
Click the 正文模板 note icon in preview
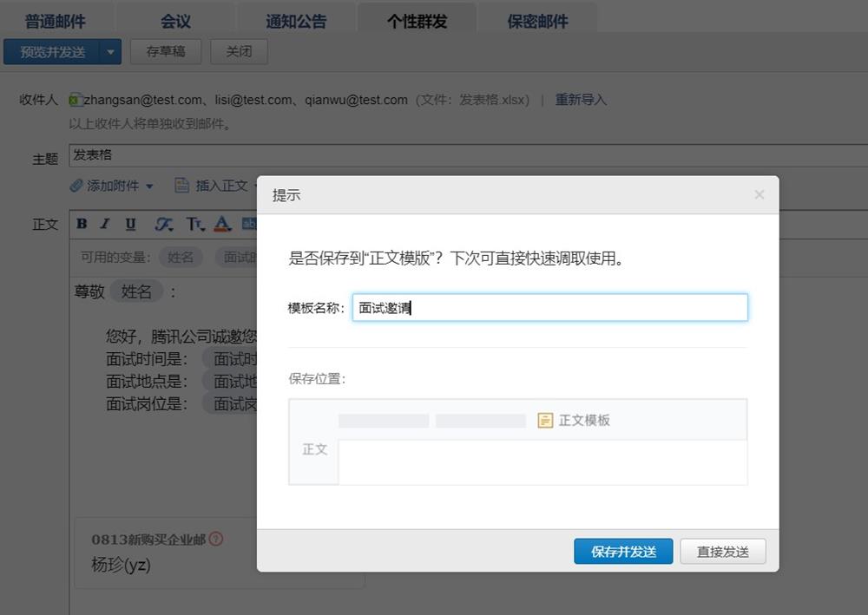coord(545,421)
